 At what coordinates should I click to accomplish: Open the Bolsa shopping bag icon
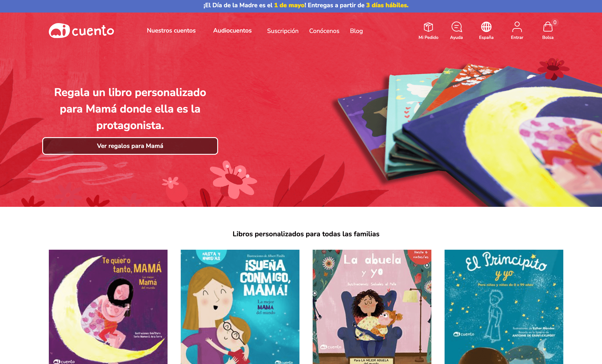pos(547,27)
